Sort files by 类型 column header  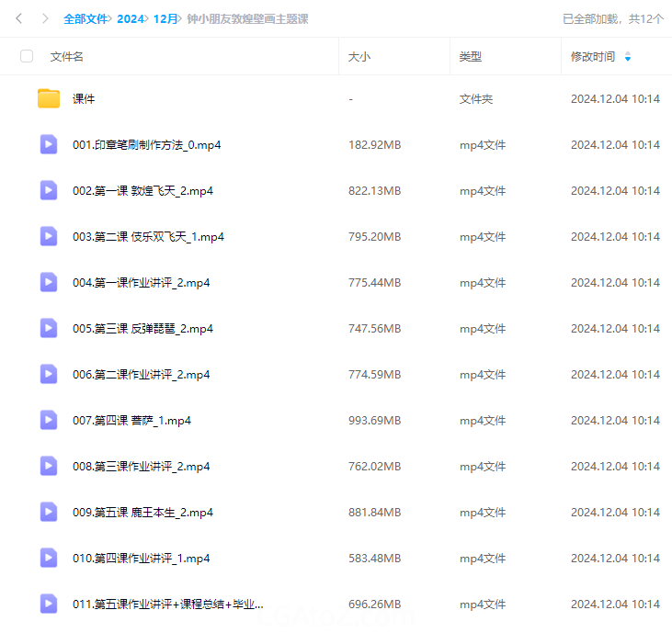470,57
